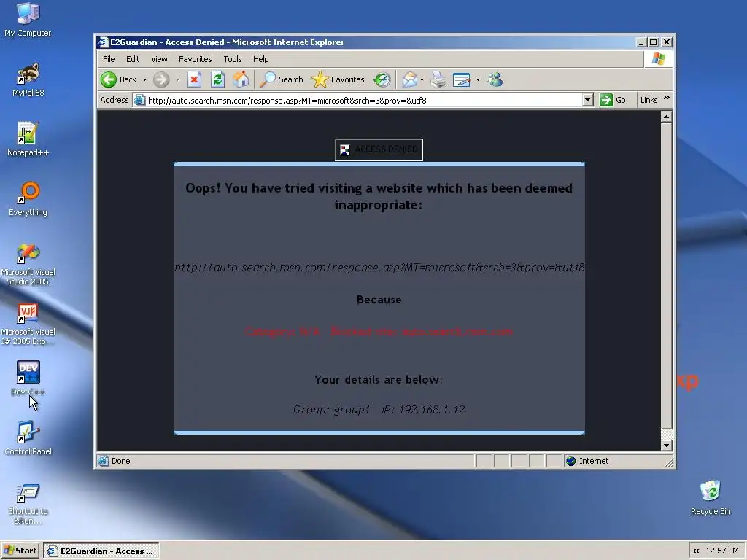The width and height of the screenshot is (747, 560).
Task: Expand the Mail button dropdown arrow
Action: click(x=422, y=79)
